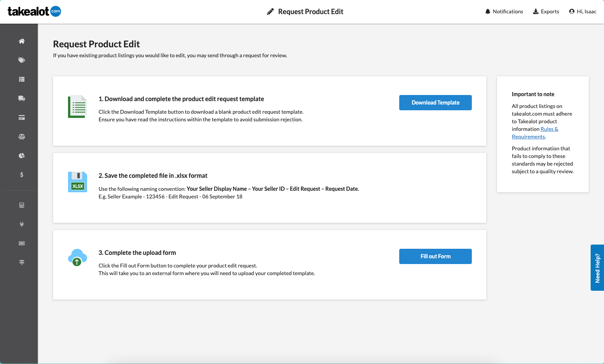Select the delivery truck sidebar icon

22,98
